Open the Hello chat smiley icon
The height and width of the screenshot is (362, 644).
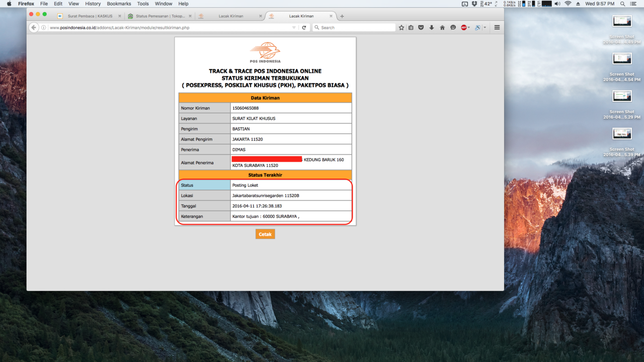453,28
